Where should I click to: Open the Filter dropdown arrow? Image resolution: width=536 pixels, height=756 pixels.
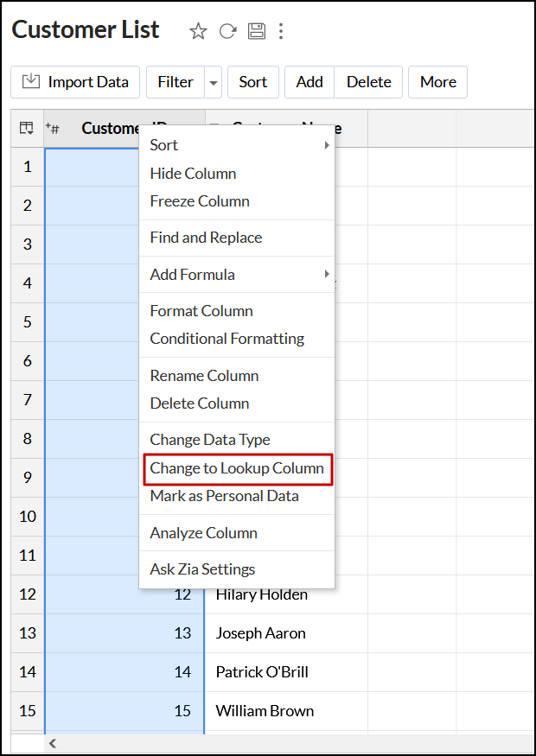point(213,83)
